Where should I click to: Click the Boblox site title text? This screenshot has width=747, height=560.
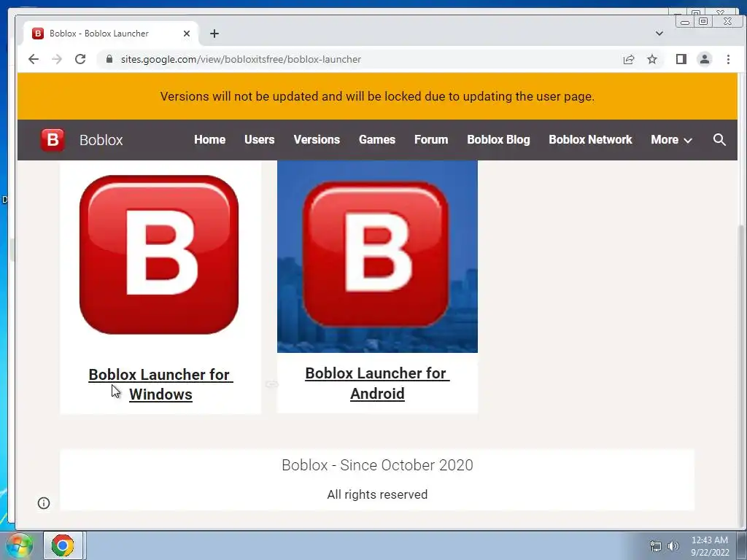101,140
